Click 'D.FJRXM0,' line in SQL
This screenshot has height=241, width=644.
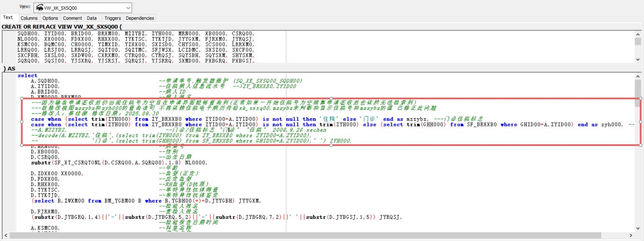[45, 212]
